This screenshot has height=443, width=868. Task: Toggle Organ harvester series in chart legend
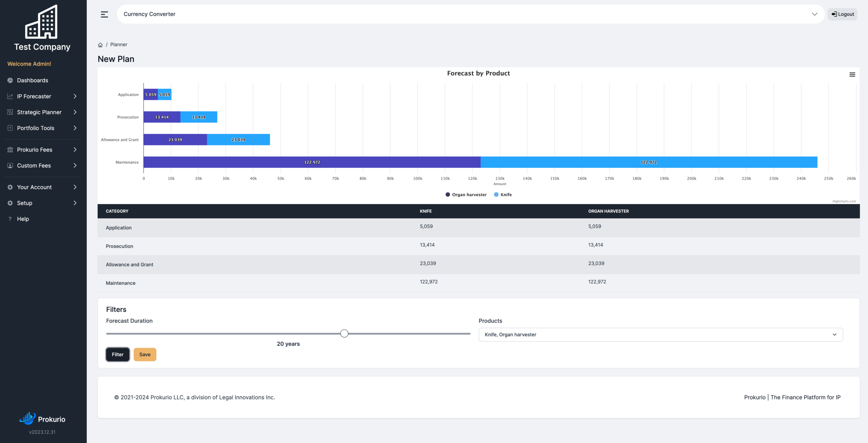pyautogui.click(x=466, y=195)
